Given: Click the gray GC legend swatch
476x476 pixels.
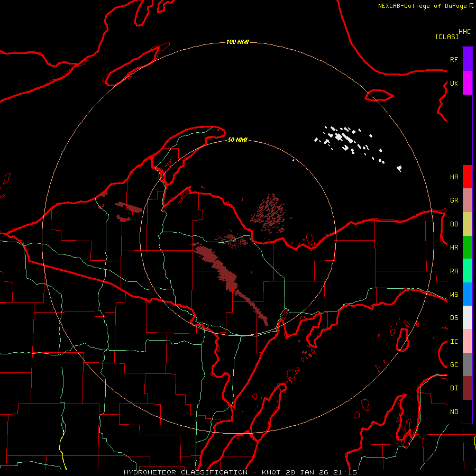Looking at the screenshot, I should click(x=467, y=364).
